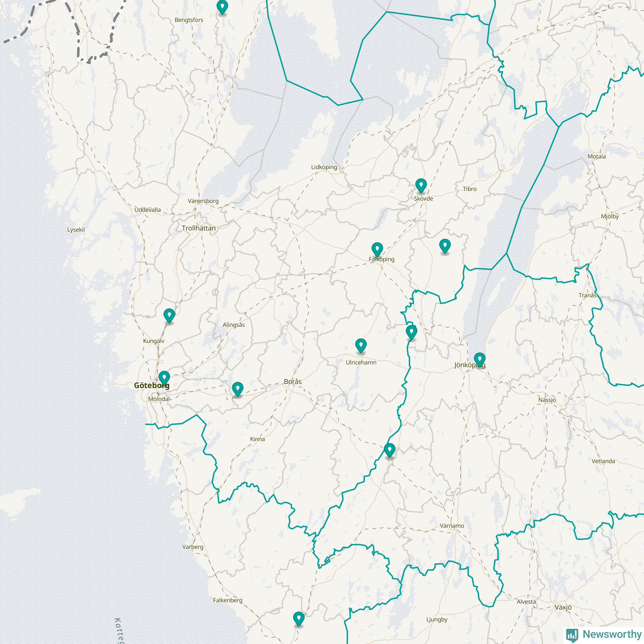Viewport: 644px width, 644px height.
Task: Select the pin on the county border northeast of Ulricehamn
Action: pyautogui.click(x=412, y=333)
